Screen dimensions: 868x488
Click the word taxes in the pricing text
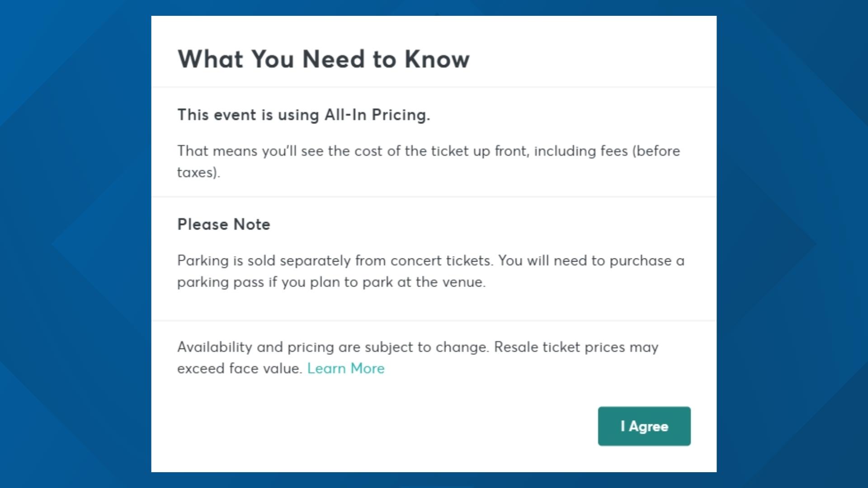[x=195, y=171]
